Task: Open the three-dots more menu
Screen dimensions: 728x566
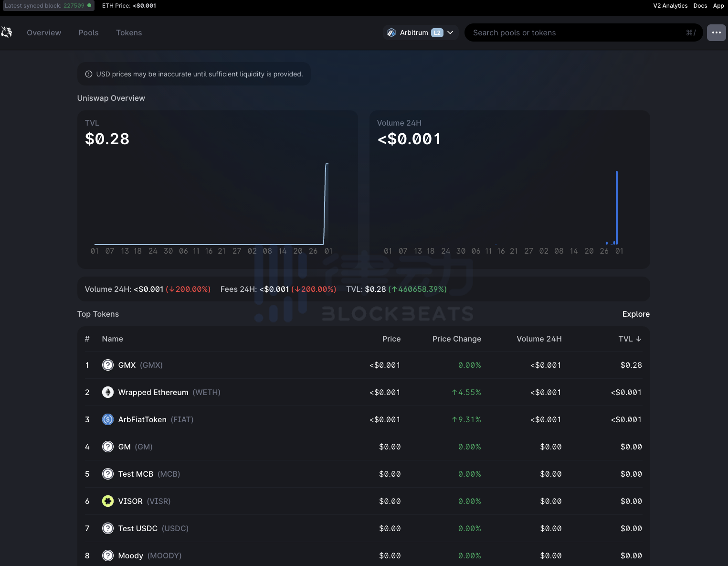Action: click(717, 32)
